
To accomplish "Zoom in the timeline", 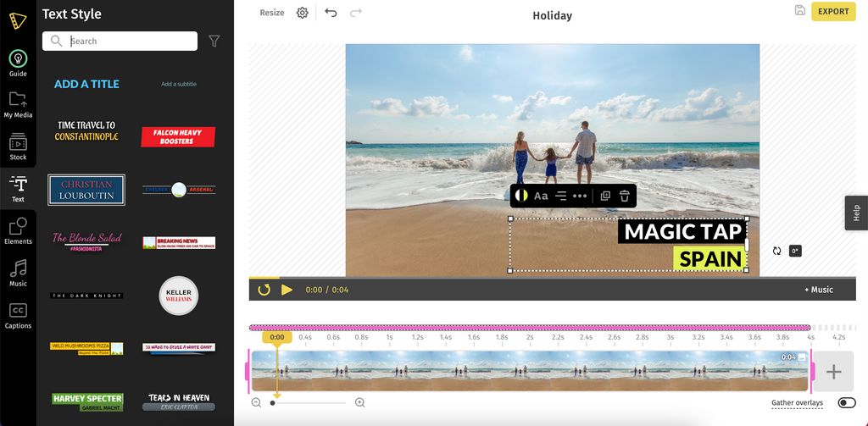I will [359, 403].
